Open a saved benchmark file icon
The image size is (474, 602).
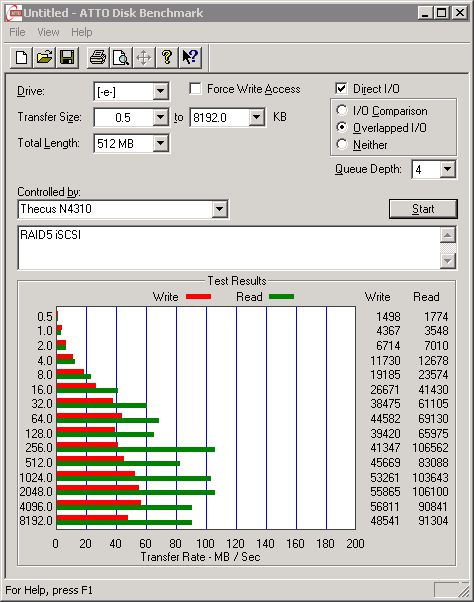tap(44, 58)
